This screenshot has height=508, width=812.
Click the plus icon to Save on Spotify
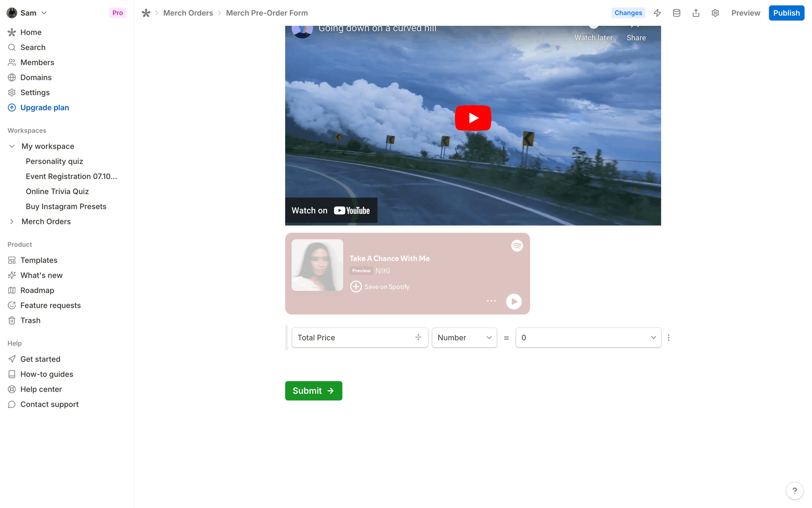[x=356, y=287]
